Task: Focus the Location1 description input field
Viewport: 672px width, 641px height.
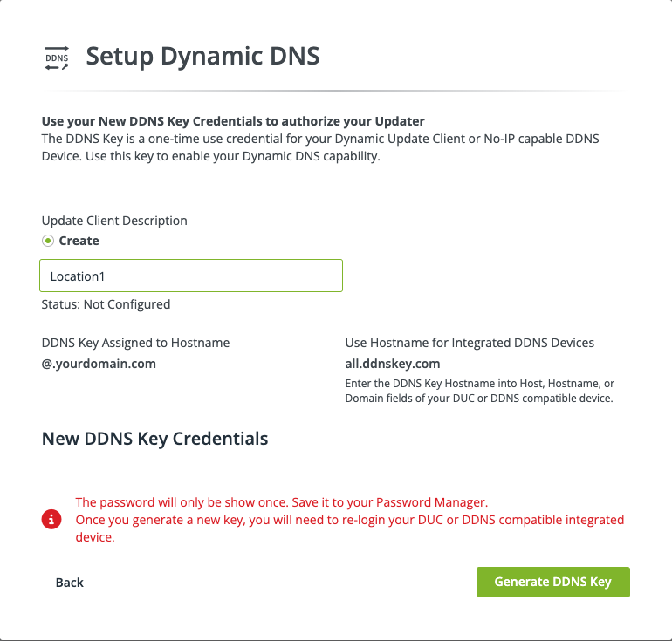Action: tap(191, 276)
